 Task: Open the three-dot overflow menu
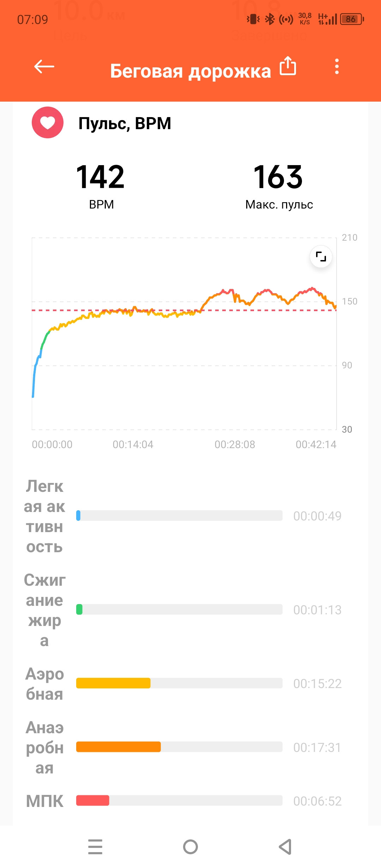click(x=337, y=66)
